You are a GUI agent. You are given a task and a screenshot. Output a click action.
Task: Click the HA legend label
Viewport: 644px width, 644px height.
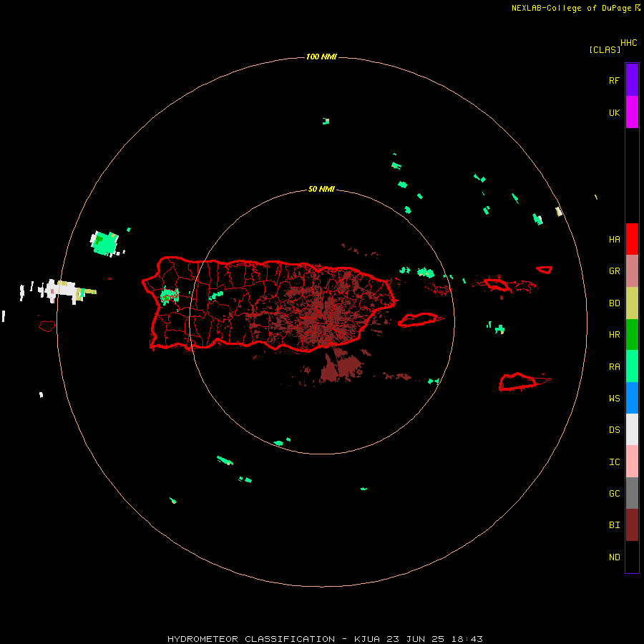pyautogui.click(x=614, y=240)
